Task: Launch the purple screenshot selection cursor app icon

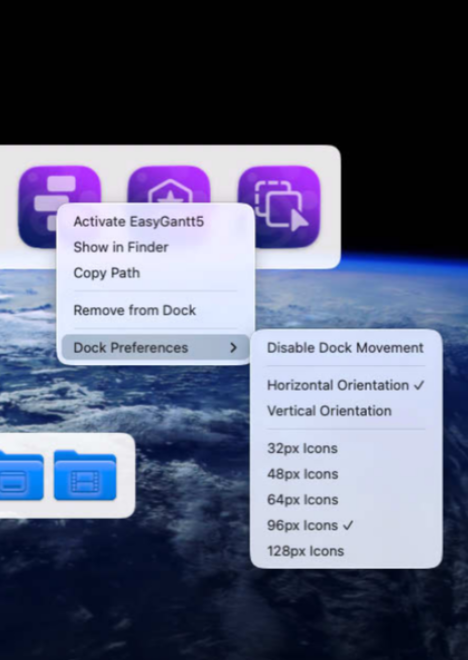Action: point(279,207)
